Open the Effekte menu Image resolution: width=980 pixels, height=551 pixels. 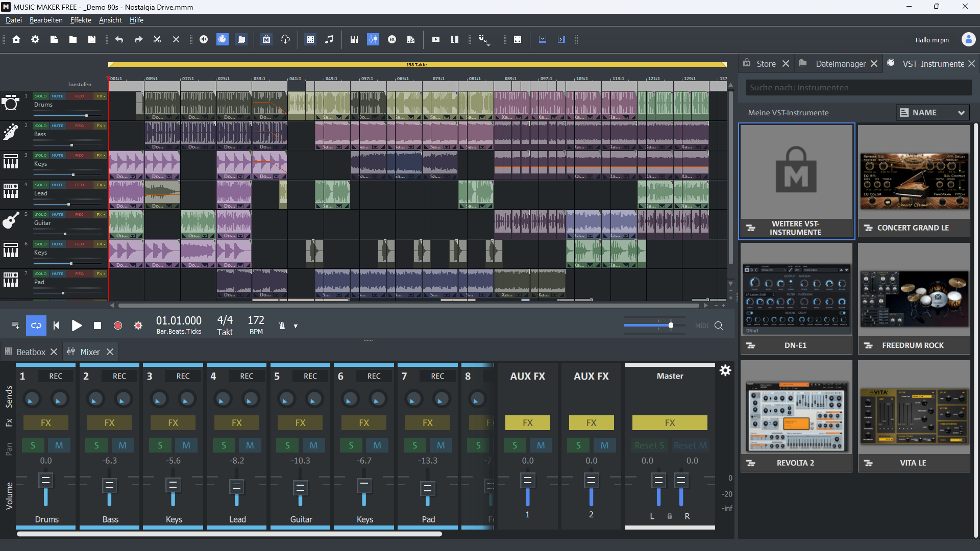[x=81, y=20]
